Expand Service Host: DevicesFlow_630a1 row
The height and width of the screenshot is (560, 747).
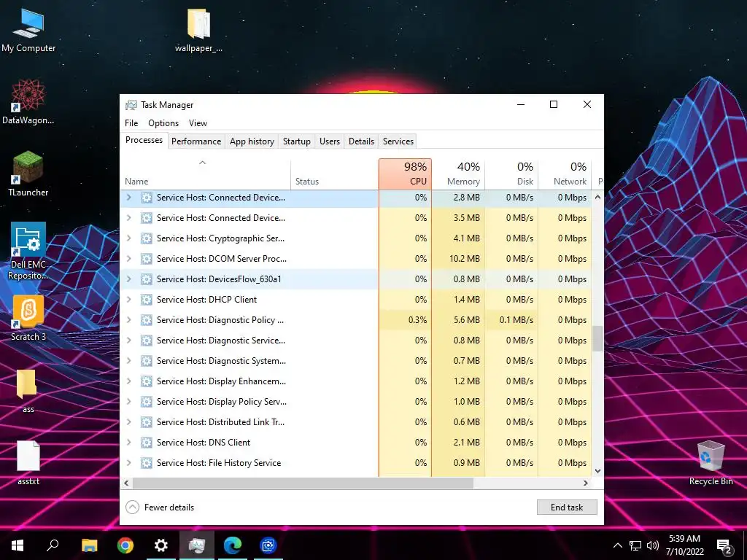pyautogui.click(x=128, y=279)
